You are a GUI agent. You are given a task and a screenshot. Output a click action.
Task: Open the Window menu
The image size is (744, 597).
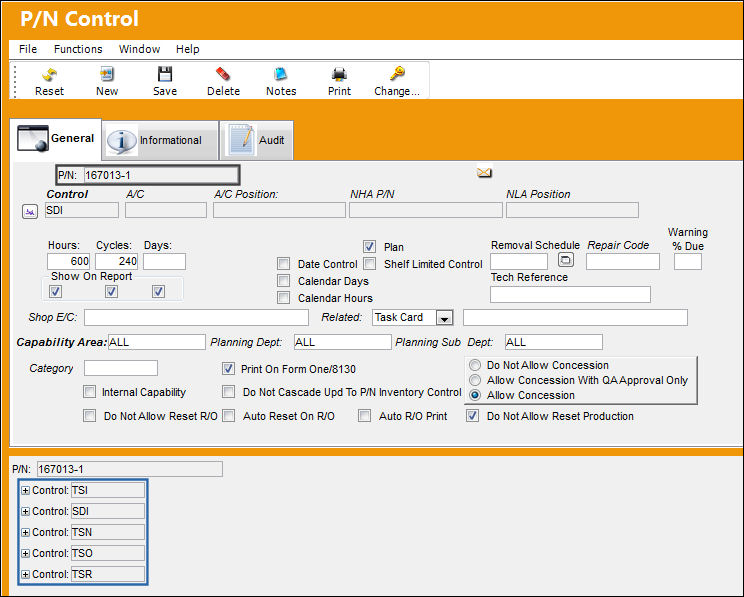139,49
